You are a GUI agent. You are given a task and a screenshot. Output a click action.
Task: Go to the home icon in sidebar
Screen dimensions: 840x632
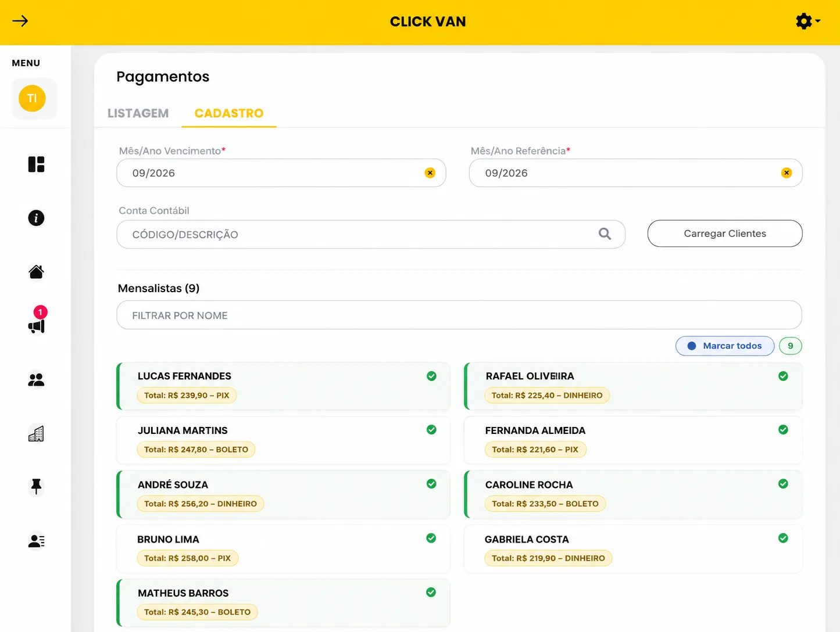tap(36, 271)
